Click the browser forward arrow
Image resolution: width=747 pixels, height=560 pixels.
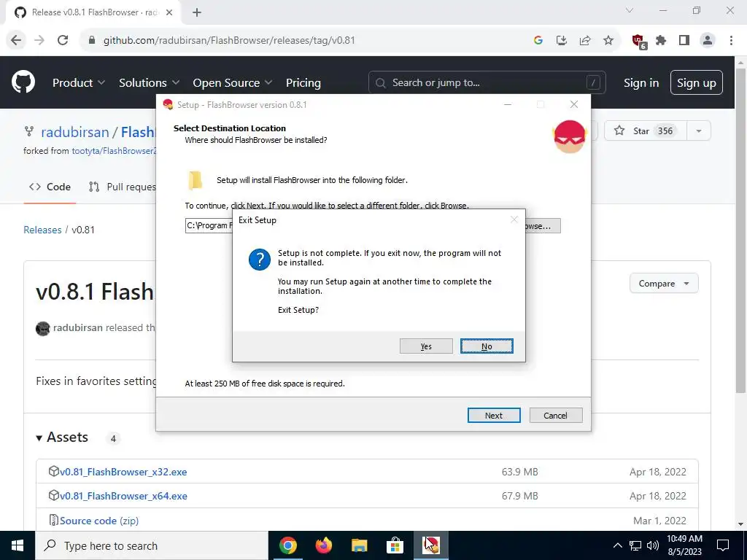click(39, 40)
